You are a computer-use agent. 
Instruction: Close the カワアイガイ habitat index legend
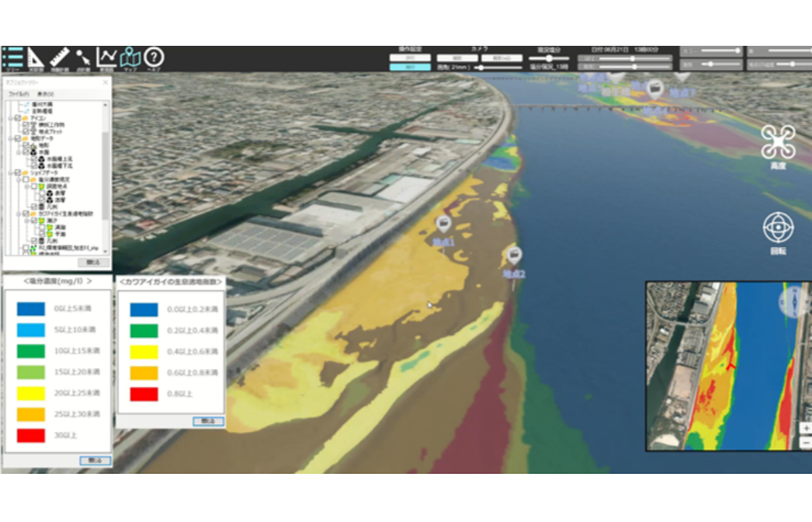coord(208,421)
